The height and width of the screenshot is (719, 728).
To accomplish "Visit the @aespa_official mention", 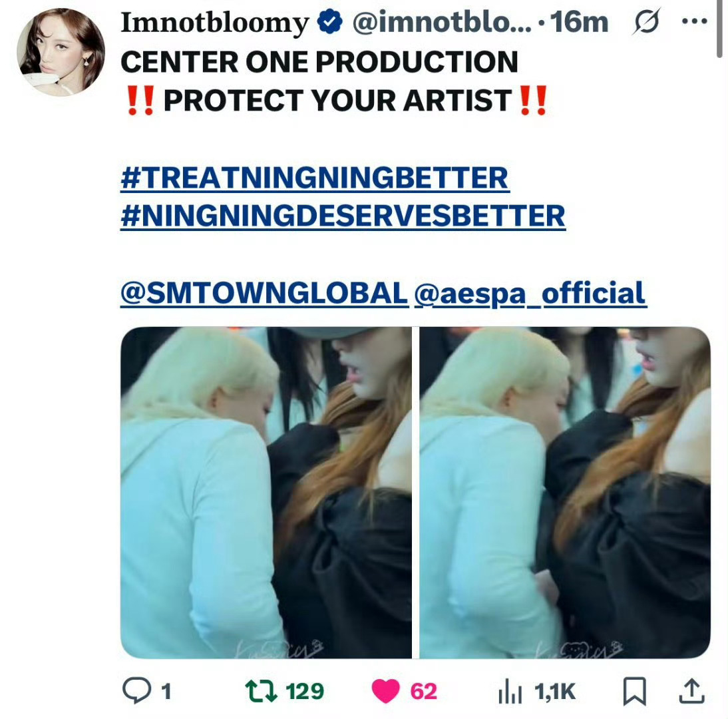I will (530, 294).
